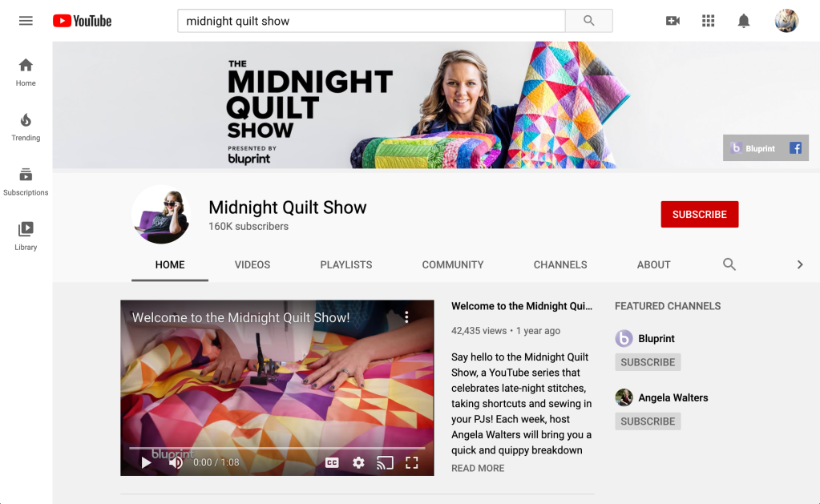Viewport: 820px width, 504px height.
Task: Search within channel using magnifier icon
Action: click(x=729, y=264)
